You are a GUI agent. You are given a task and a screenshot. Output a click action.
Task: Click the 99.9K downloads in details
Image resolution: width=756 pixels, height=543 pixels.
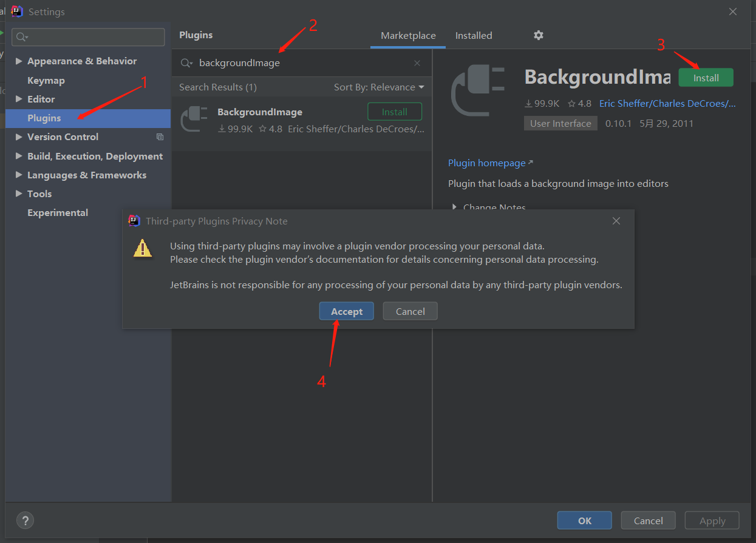(x=542, y=104)
